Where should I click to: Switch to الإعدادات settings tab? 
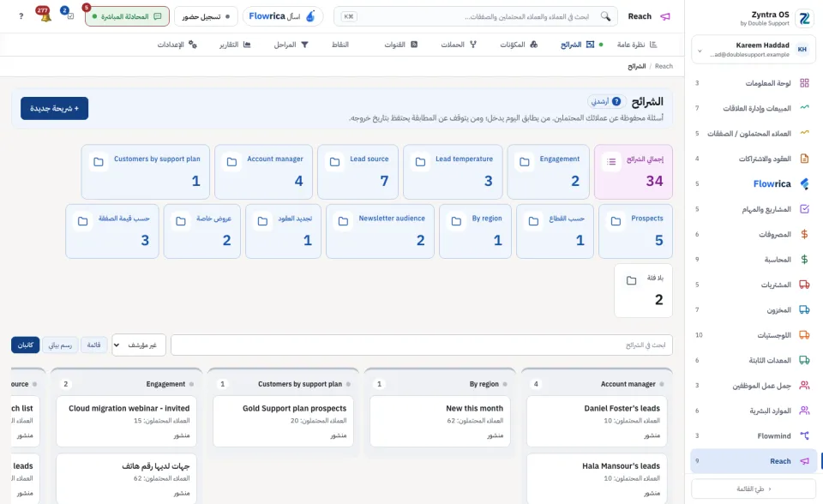tap(177, 45)
